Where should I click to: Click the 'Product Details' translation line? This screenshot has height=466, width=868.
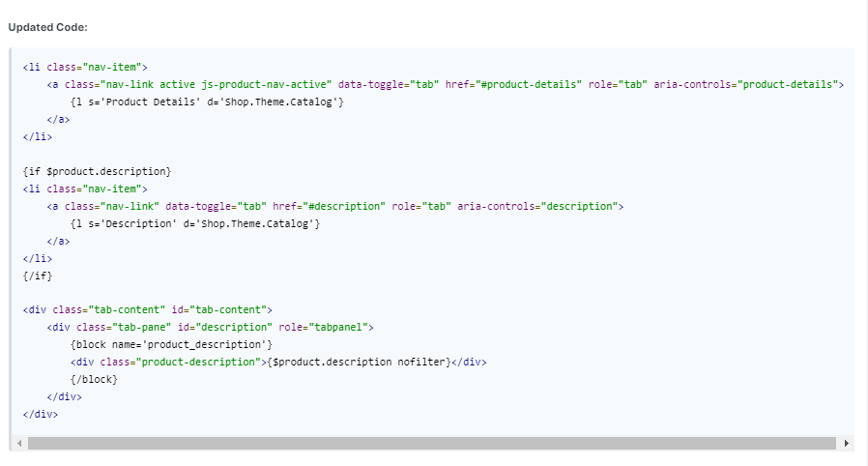point(207,102)
